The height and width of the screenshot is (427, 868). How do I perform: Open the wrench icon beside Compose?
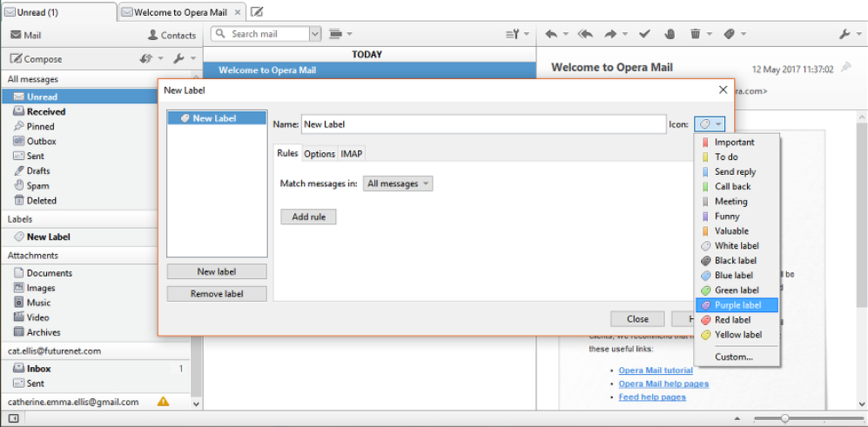[178, 58]
